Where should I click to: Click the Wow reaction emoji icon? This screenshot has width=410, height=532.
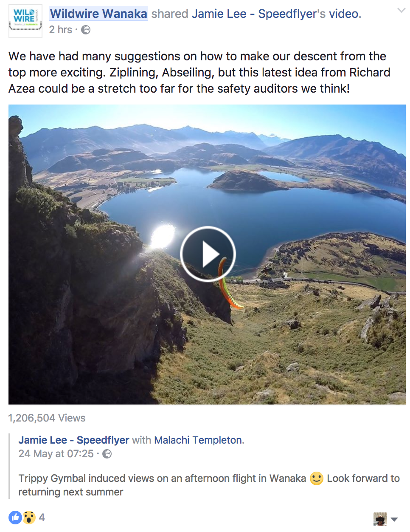[x=29, y=517]
